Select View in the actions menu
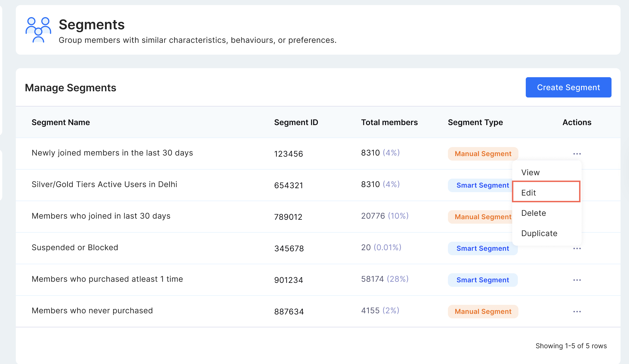629x364 pixels. point(530,172)
